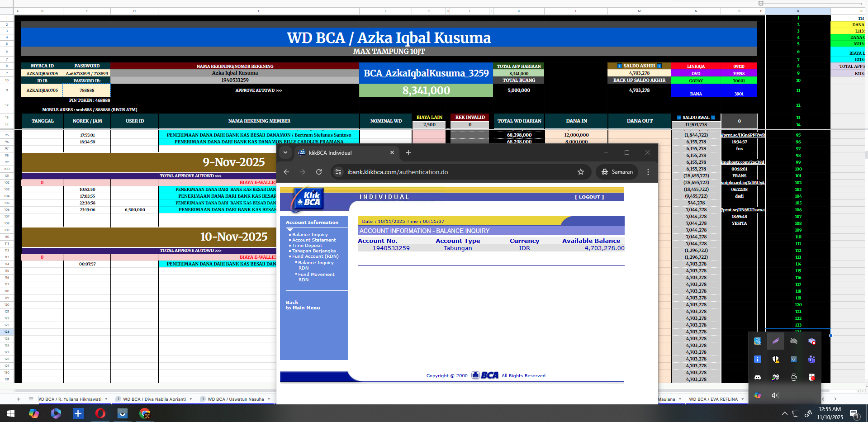Click the BCA logo in the copyright footer
The height and width of the screenshot is (422, 868).
pos(485,375)
